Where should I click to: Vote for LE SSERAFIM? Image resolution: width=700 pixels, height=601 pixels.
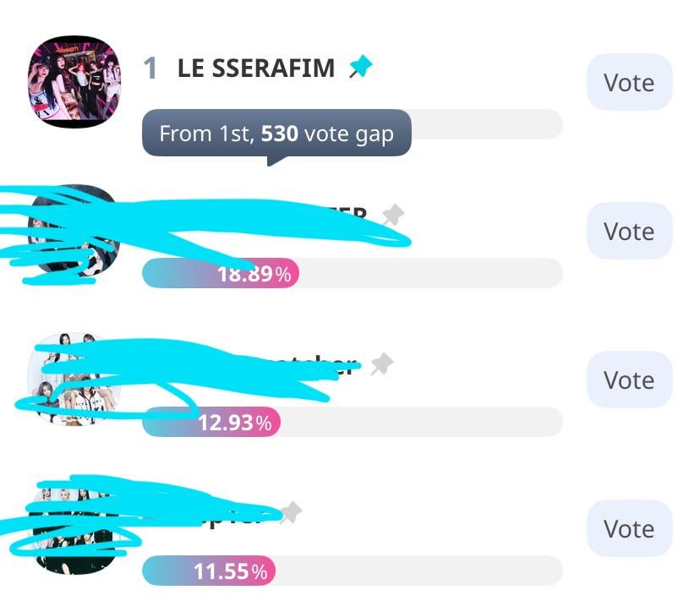(x=629, y=82)
